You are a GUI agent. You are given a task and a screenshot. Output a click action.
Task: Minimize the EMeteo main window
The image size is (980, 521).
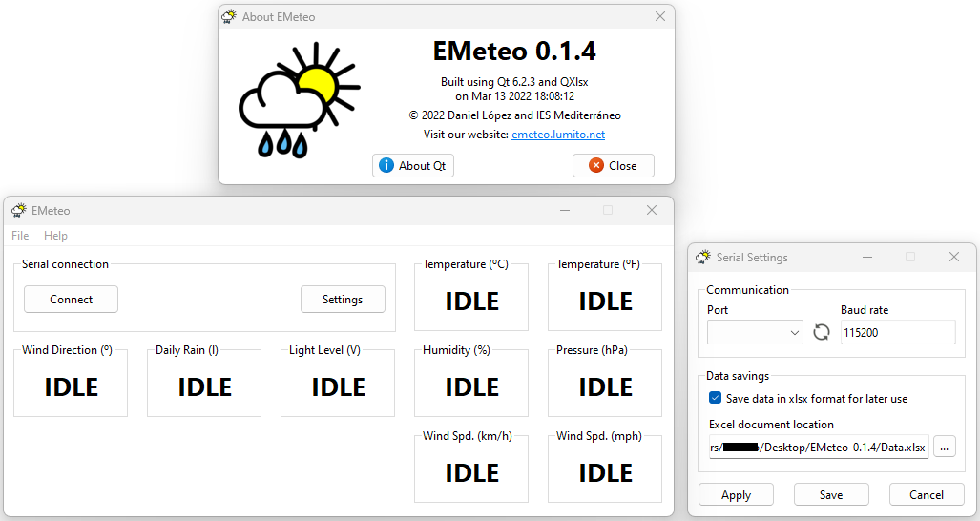coord(565,210)
